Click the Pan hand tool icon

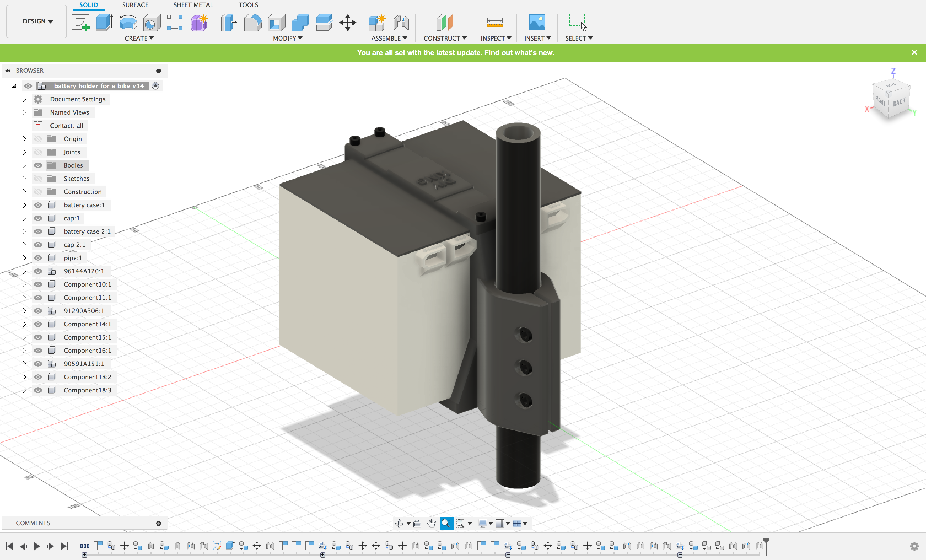click(431, 523)
